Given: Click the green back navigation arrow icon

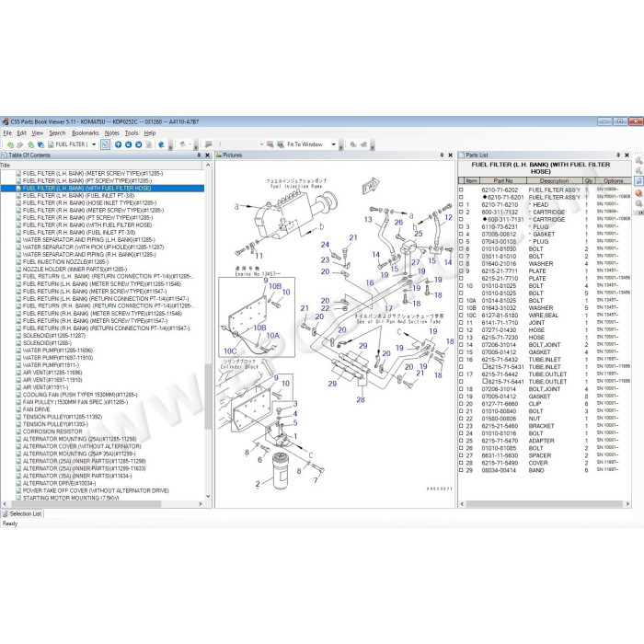Looking at the screenshot, I should [10, 144].
